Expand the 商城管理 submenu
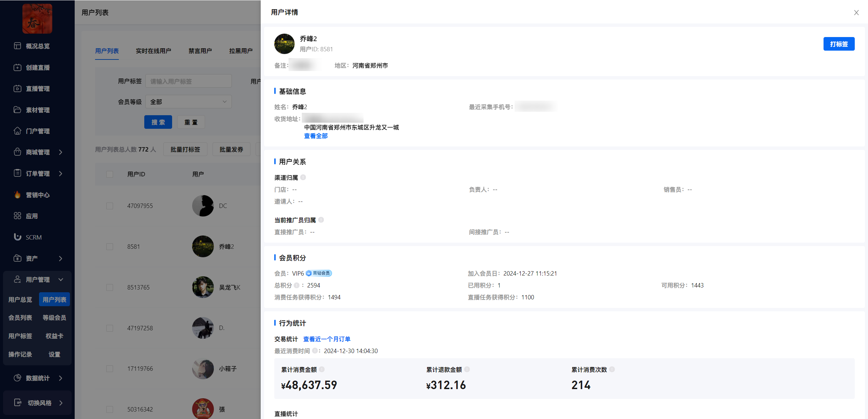The height and width of the screenshot is (419, 868). click(61, 152)
